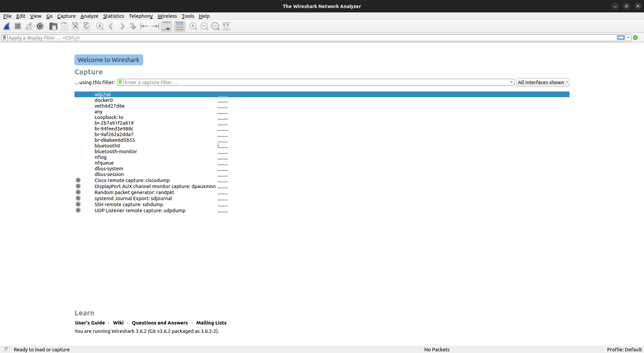Click the Find a packet icon
This screenshot has height=353, width=644.
coord(100,26)
